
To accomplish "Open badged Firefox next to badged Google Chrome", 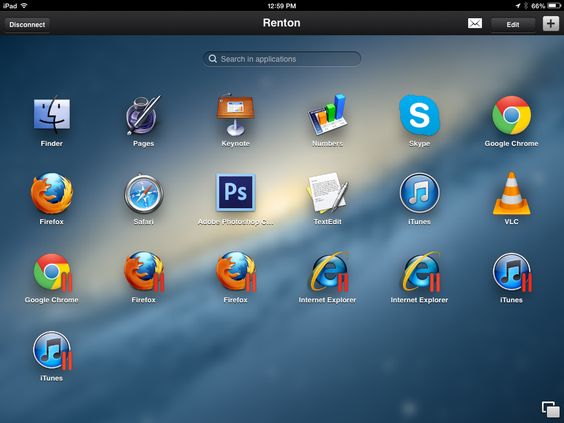I will [144, 272].
